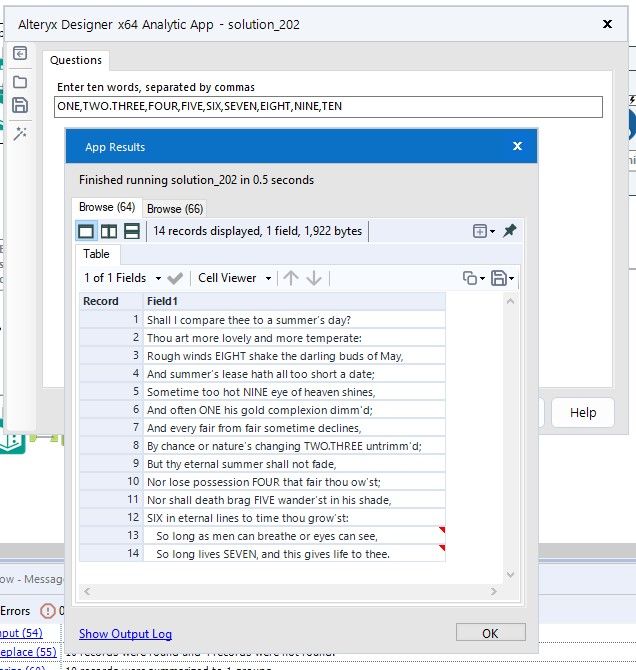Click vertical scrollbar up arrow in table
The width and height of the screenshot is (636, 670).
point(510,301)
